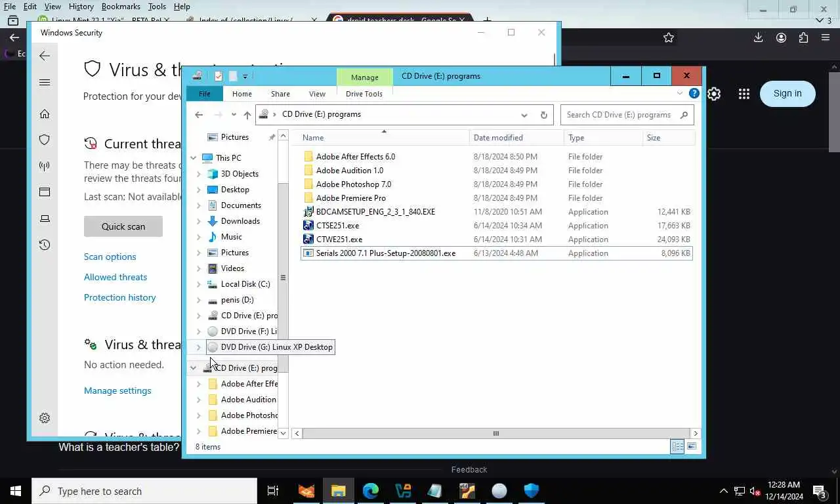Open the Home ribbon tab
This screenshot has width=840, height=504.
click(x=242, y=94)
